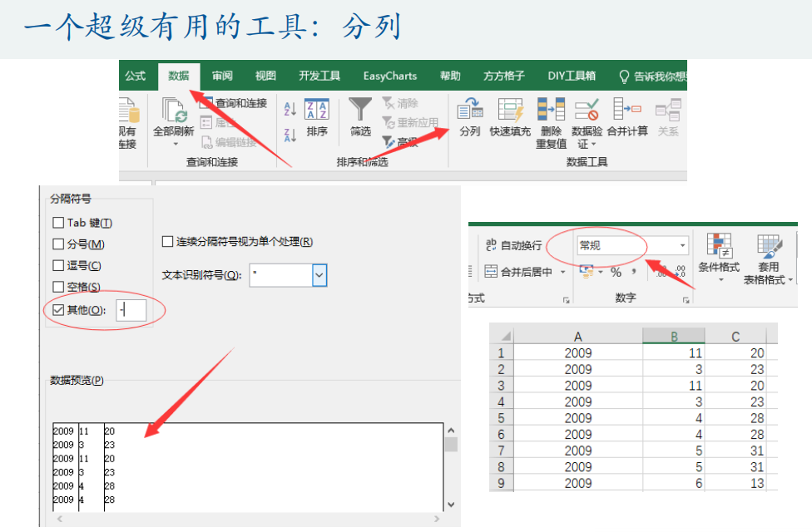
Task: Open the 文本识别符号 dropdown
Action: [319, 275]
